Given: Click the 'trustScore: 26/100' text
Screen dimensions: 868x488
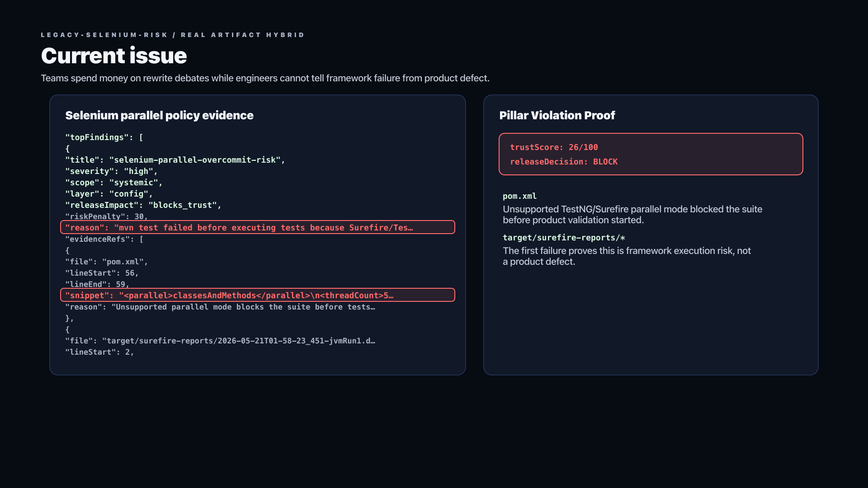Looking at the screenshot, I should click(x=554, y=147).
